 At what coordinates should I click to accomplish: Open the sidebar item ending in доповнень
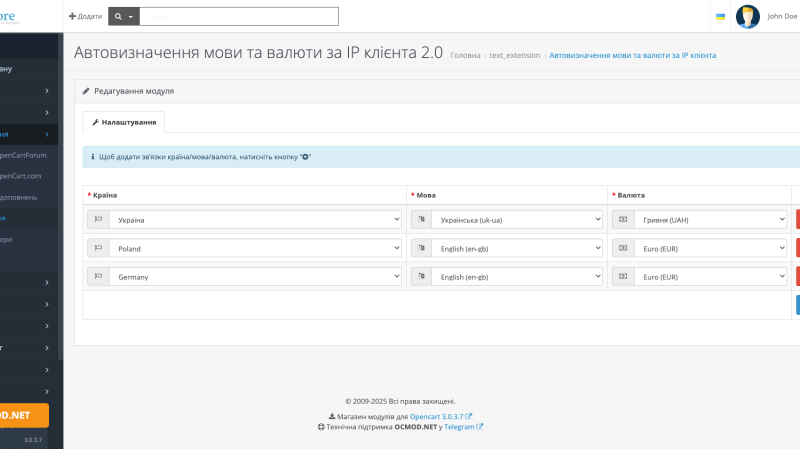[x=18, y=197]
